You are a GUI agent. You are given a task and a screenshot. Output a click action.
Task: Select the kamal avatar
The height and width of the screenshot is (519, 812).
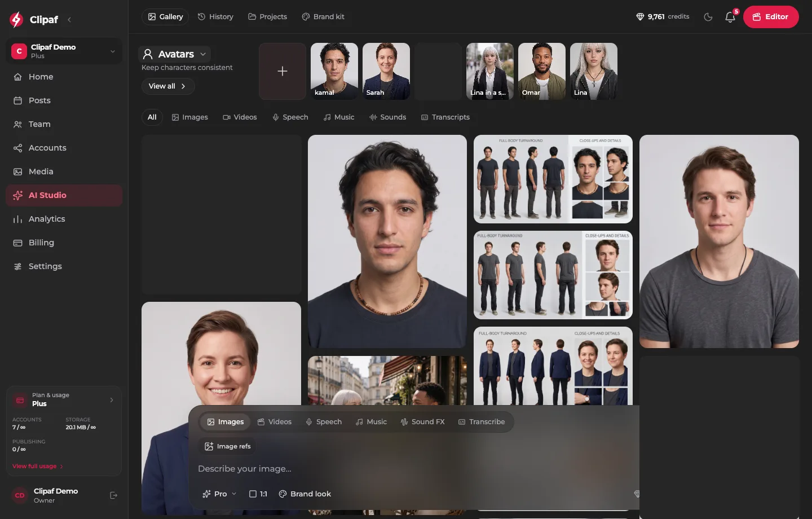[x=334, y=72]
